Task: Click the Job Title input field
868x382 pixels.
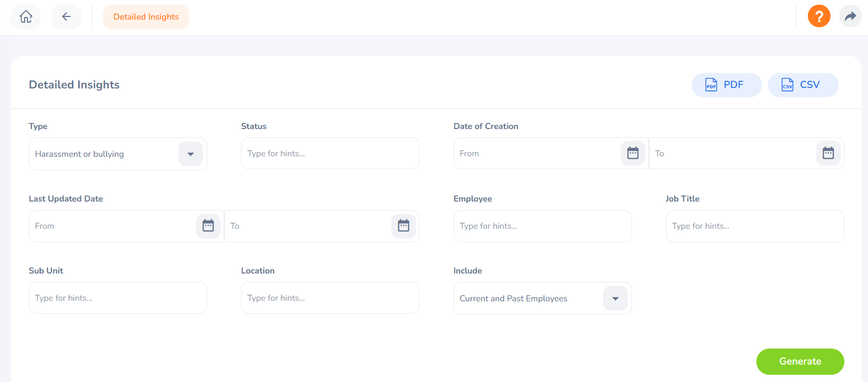Action: click(754, 226)
